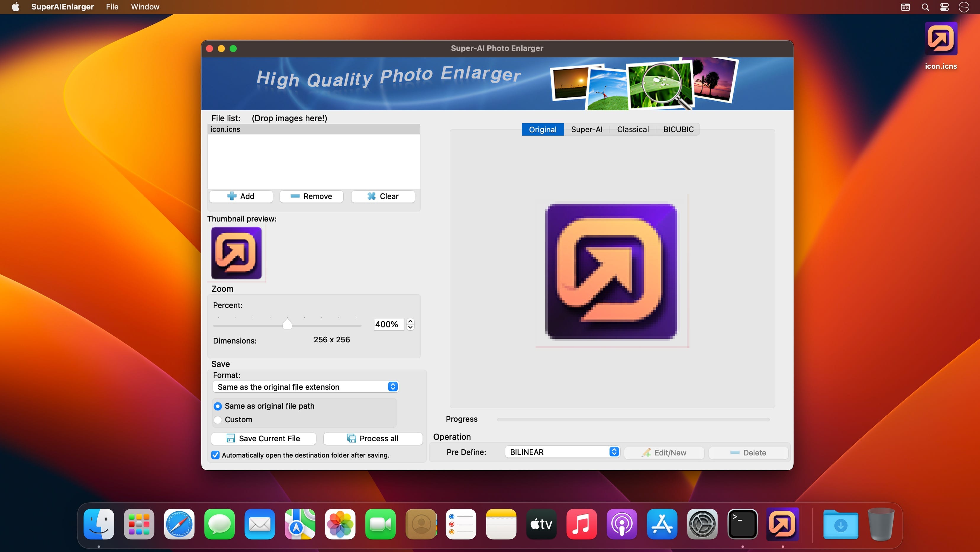Viewport: 980px width, 552px height.
Task: Switch to the BICUBIC tab
Action: click(678, 129)
